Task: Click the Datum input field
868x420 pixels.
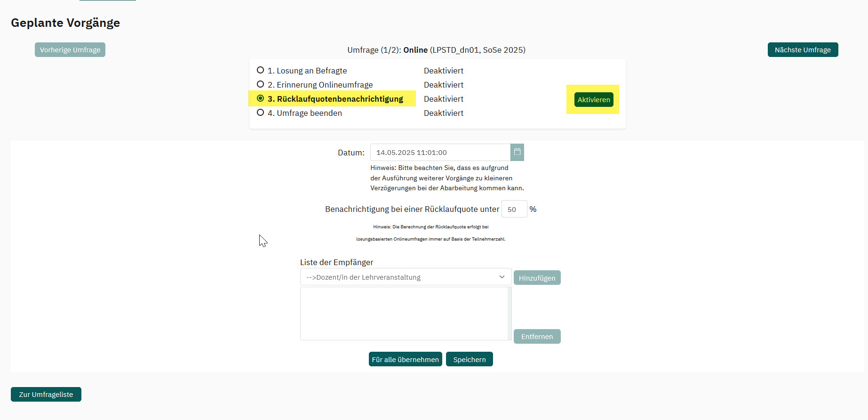Action: 440,152
